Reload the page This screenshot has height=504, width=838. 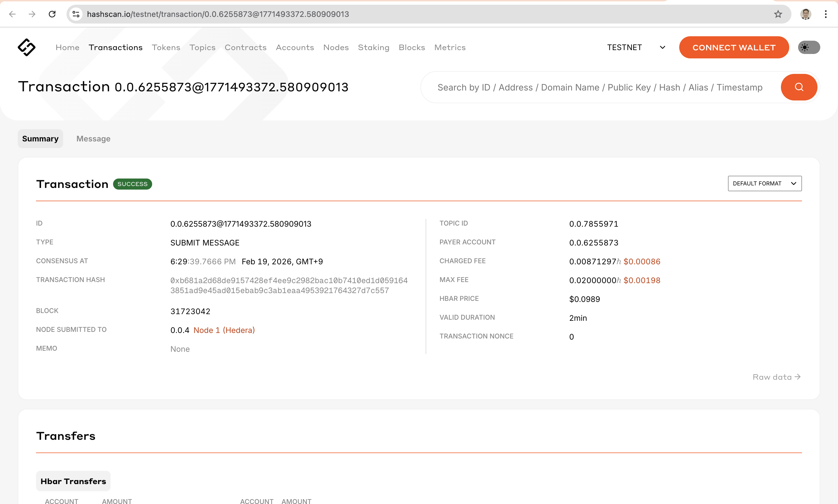[52, 14]
